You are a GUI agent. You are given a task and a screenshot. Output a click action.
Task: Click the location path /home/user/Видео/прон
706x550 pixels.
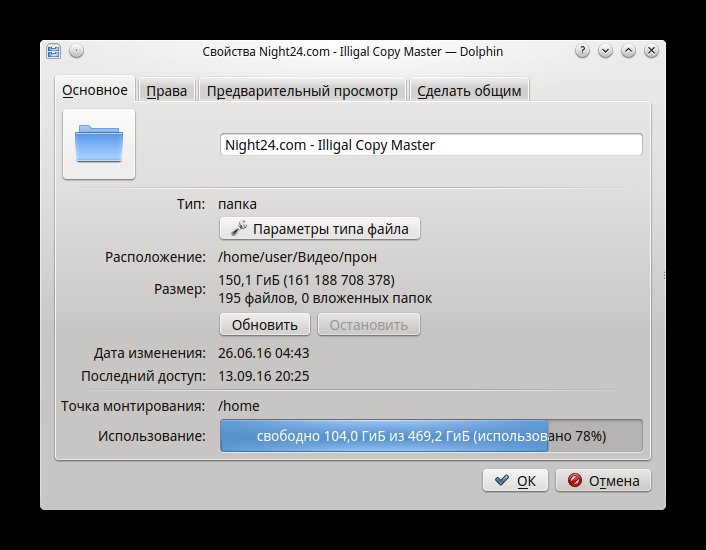pos(297,257)
